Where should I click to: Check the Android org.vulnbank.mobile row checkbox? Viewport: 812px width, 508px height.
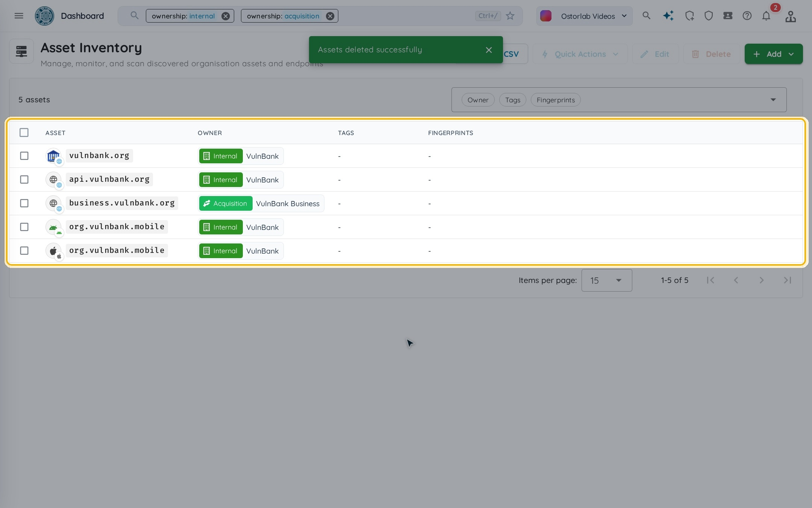24,227
